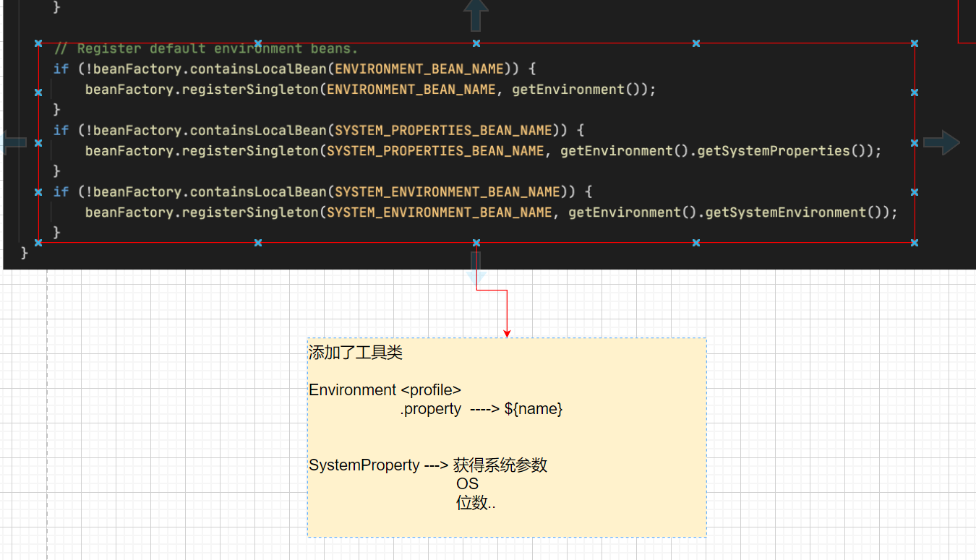Select the bottom-center connection point of code shape
This screenshot has height=560, width=976.
click(476, 243)
